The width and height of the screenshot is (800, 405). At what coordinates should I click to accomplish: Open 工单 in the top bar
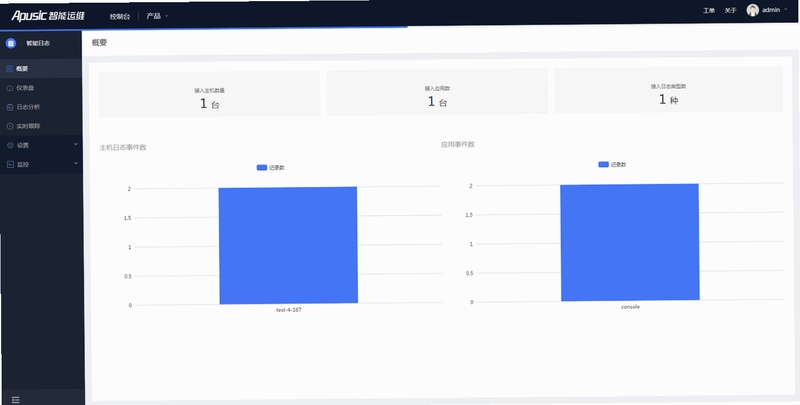click(x=709, y=10)
